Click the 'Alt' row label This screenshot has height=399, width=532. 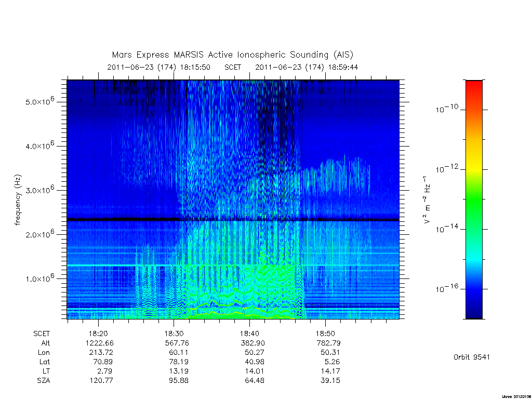(46, 343)
